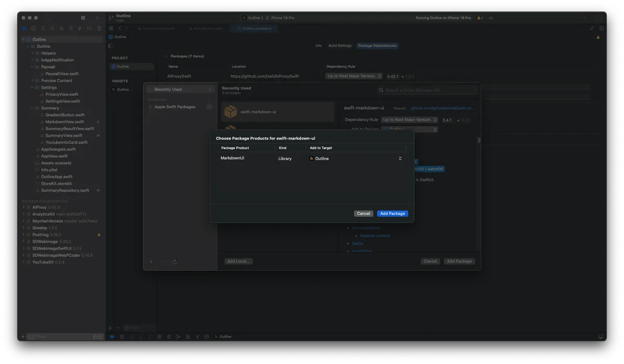Screen dimensions: 624x364
Task: Open the Find navigator magnifier icon
Action: coord(52,29)
